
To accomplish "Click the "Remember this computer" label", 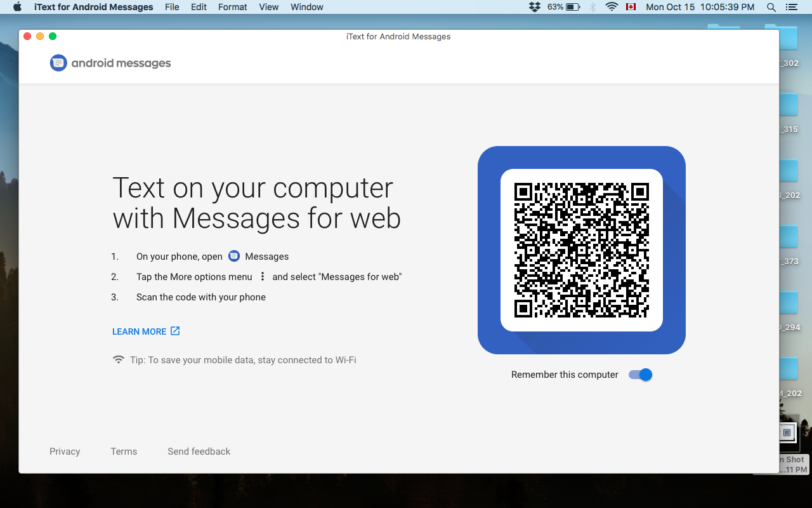I will [x=565, y=375].
